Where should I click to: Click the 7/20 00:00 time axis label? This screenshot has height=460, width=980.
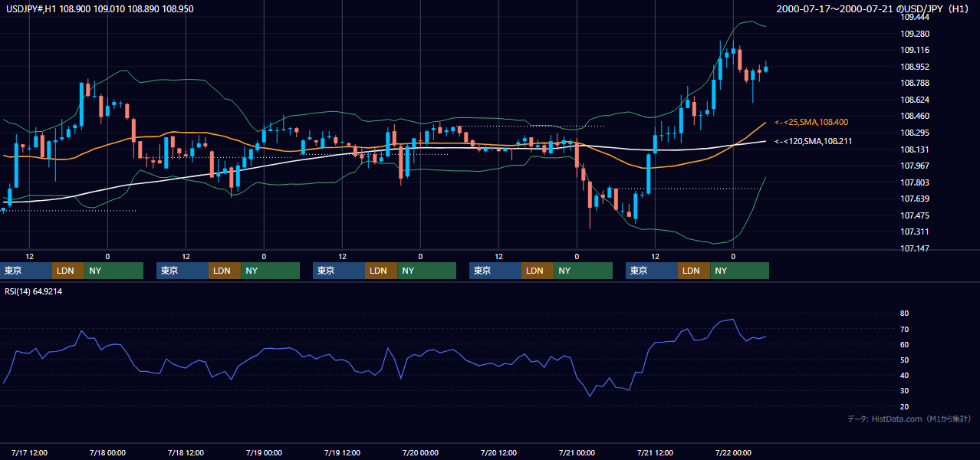click(420, 452)
